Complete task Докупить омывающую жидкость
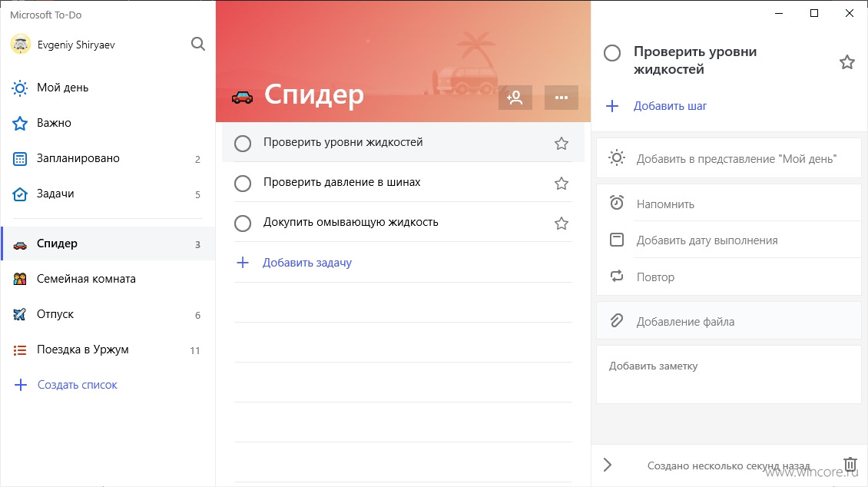The image size is (868, 487). point(243,223)
